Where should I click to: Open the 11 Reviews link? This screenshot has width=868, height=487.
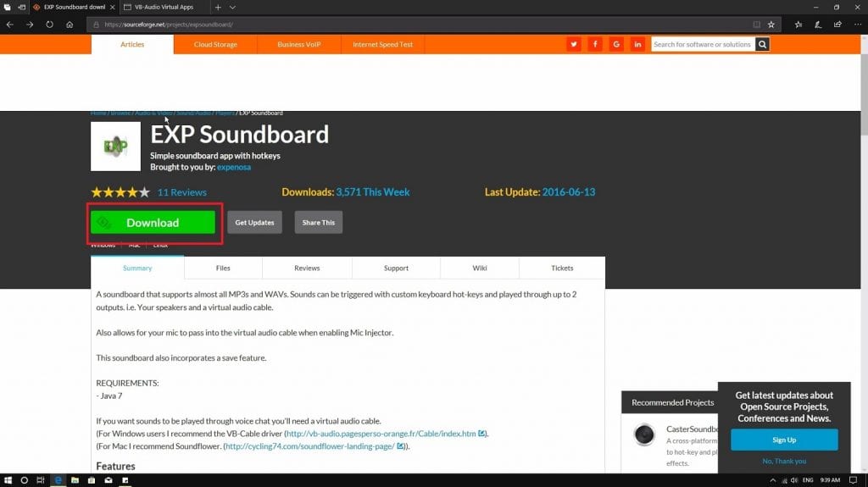pos(181,192)
